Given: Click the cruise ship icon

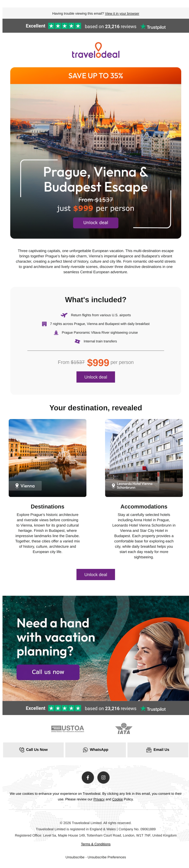Looking at the screenshot, I should point(56,333).
